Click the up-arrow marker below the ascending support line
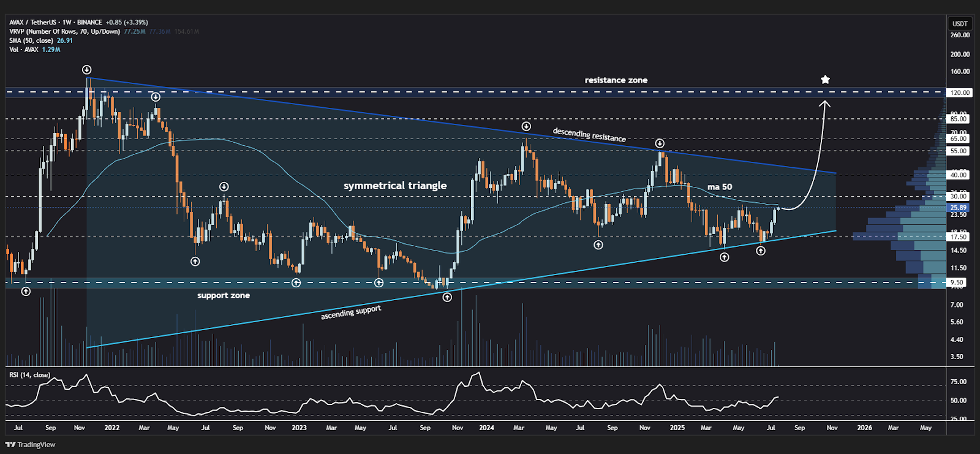980x454 pixels. [447, 297]
